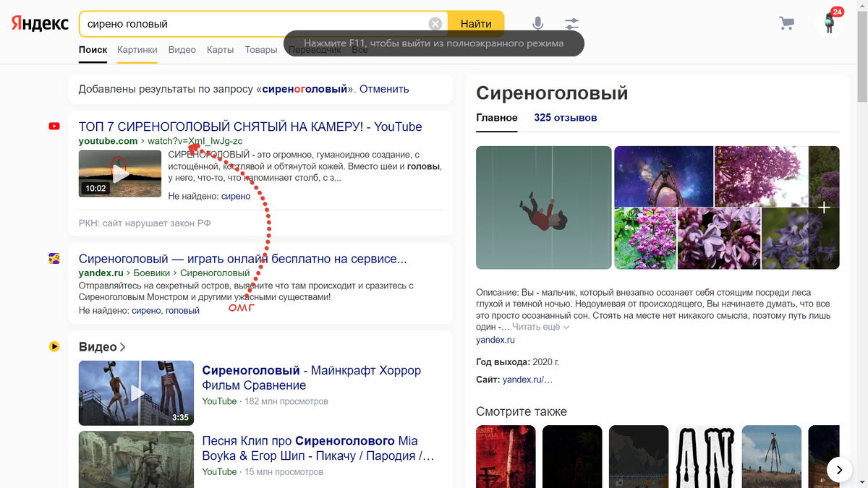The height and width of the screenshot is (488, 868).
Task: Click the youtube.com green URL link
Action: (x=108, y=141)
